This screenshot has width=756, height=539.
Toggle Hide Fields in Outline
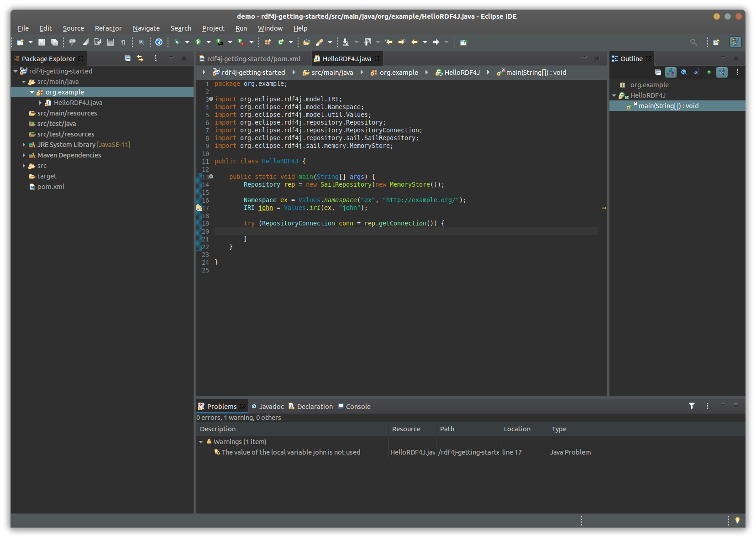tap(683, 72)
